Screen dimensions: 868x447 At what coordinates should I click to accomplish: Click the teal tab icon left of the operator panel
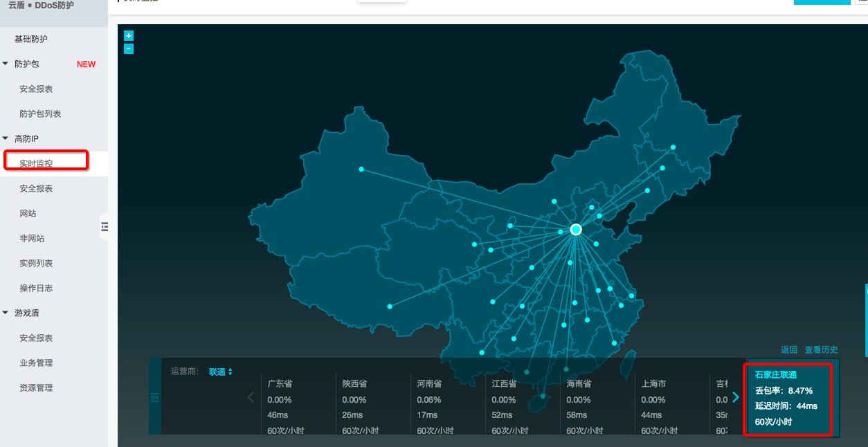(155, 398)
